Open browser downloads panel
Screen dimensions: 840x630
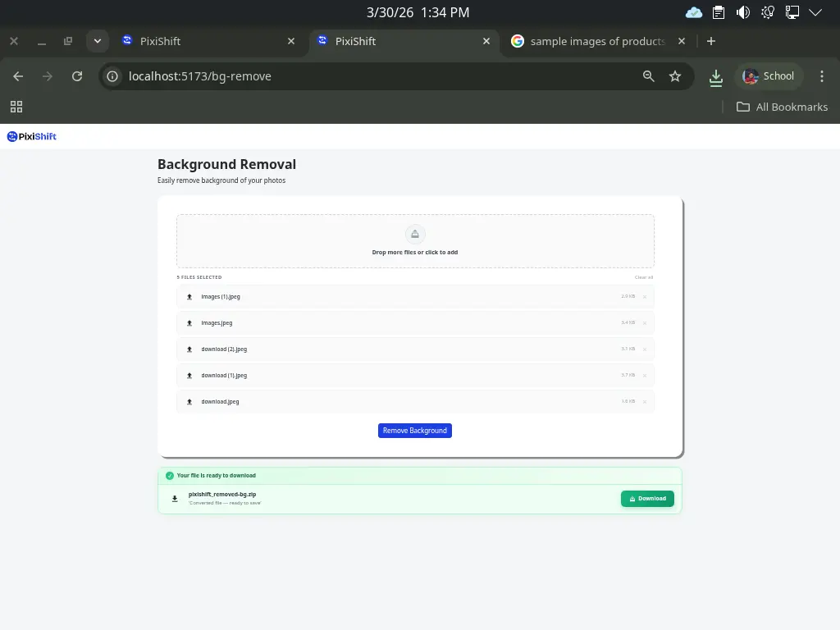pos(715,78)
